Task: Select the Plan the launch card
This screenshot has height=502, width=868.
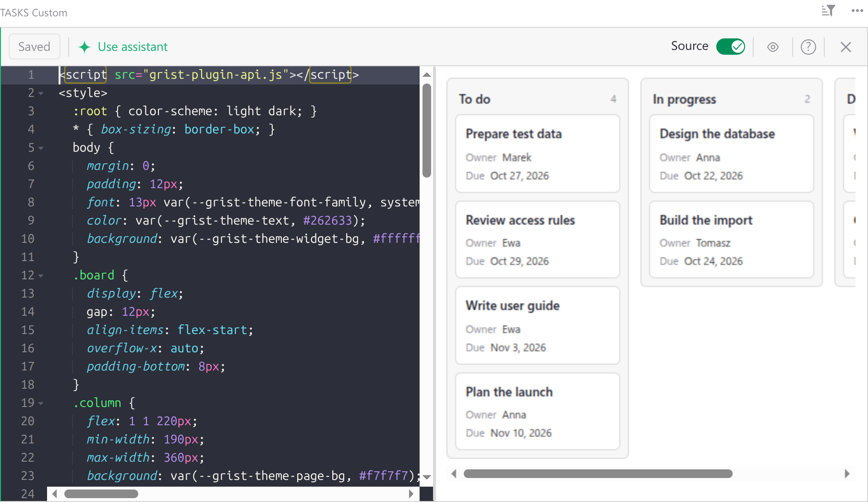Action: (x=537, y=411)
